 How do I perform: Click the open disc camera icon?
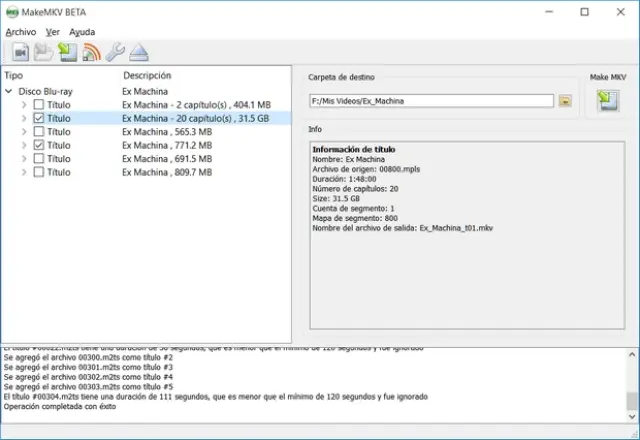pyautogui.click(x=20, y=52)
